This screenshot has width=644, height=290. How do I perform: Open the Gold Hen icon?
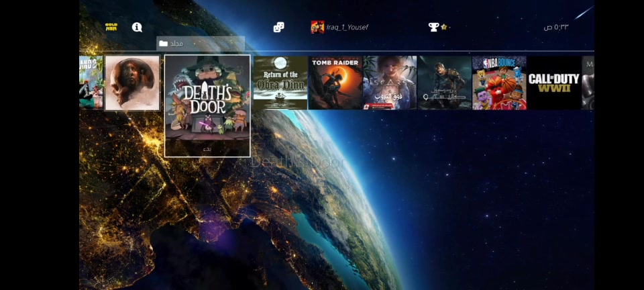click(111, 27)
